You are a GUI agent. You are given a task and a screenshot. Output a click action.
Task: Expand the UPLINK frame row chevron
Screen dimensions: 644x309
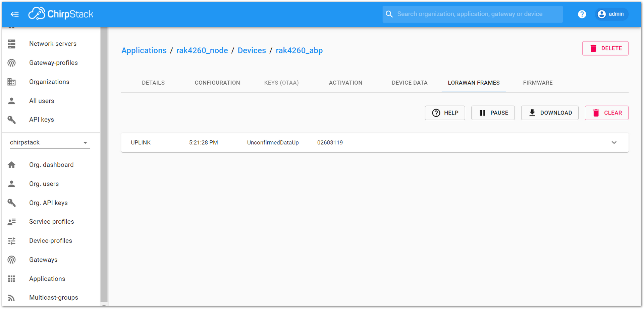614,142
